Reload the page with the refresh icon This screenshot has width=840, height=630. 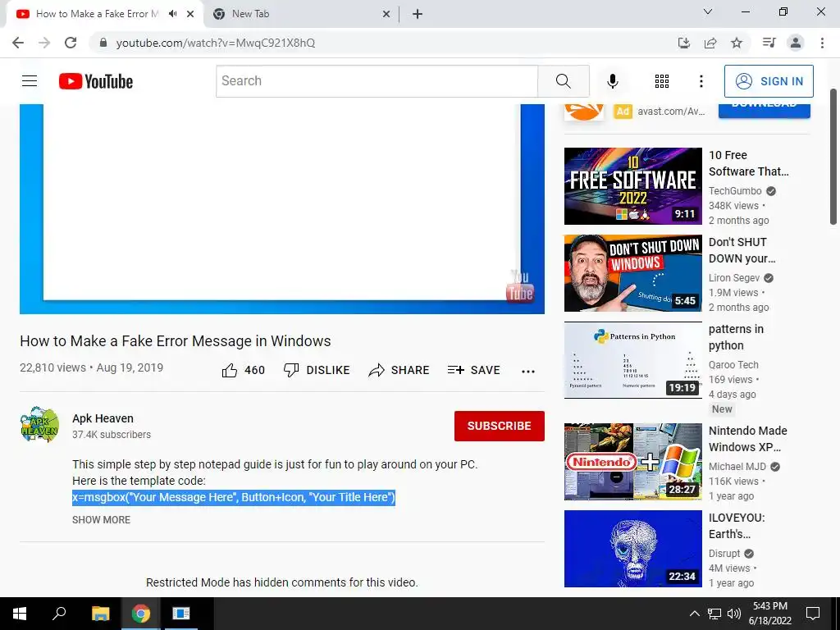tap(71, 43)
